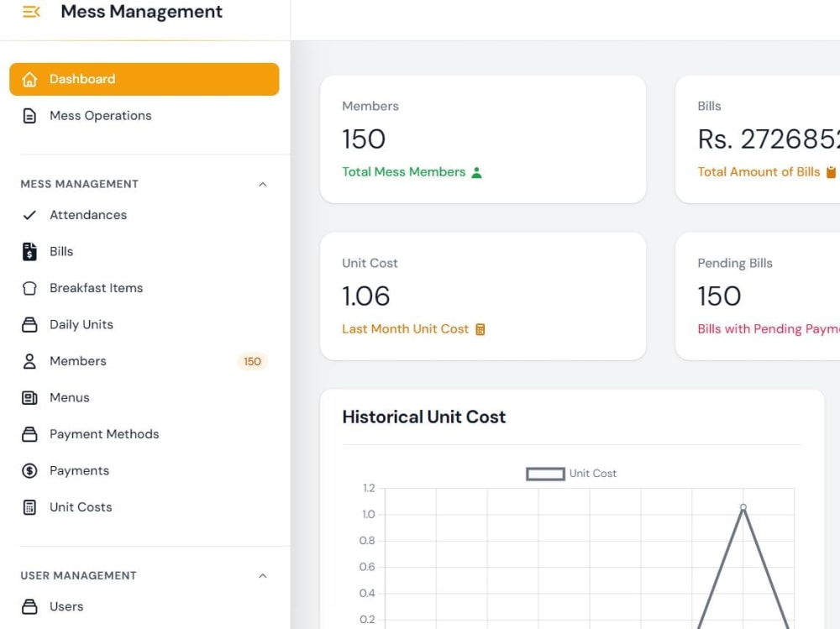
Task: Click the Menus newspaper icon
Action: point(29,397)
